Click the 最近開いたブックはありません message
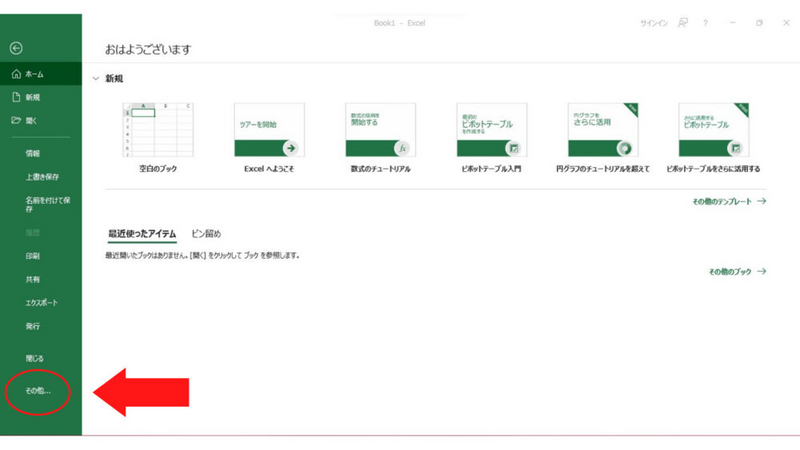 coord(202,255)
